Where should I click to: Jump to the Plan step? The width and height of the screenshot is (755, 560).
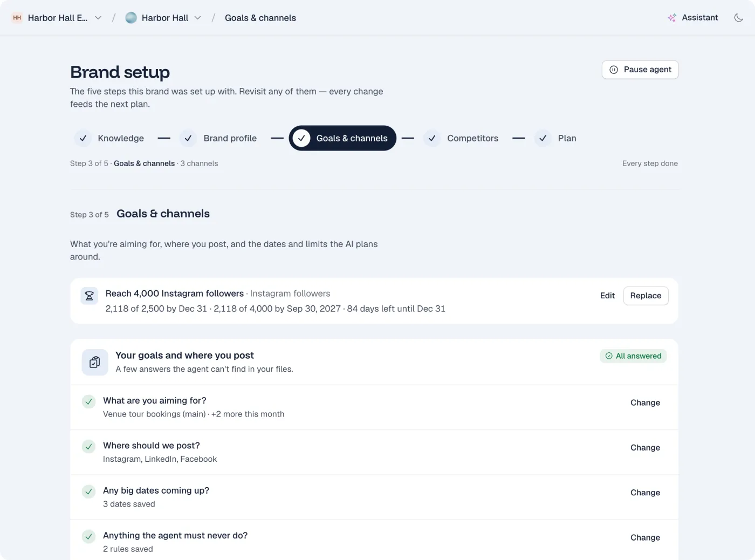(556, 138)
